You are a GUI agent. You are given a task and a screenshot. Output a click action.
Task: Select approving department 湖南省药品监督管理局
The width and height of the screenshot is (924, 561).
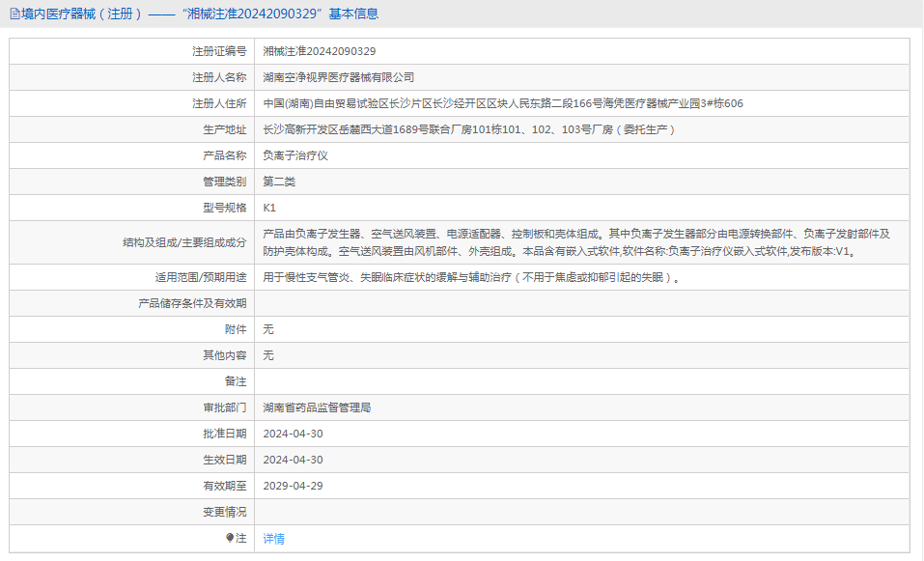pyautogui.click(x=317, y=407)
